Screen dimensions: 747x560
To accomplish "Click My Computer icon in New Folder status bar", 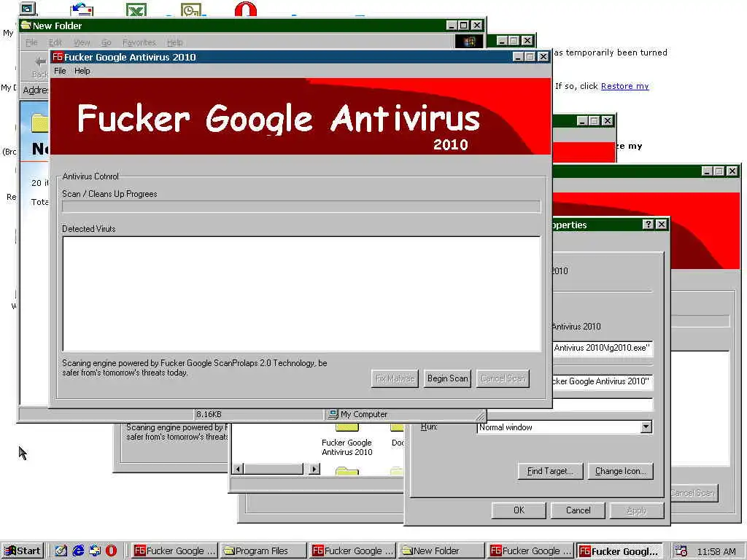I will 333,414.
